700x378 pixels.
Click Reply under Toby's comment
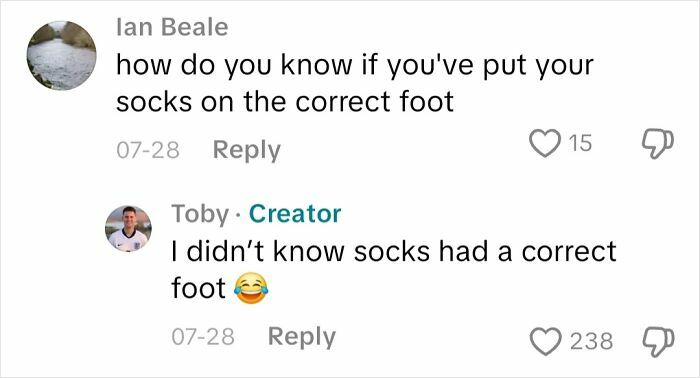pyautogui.click(x=302, y=337)
